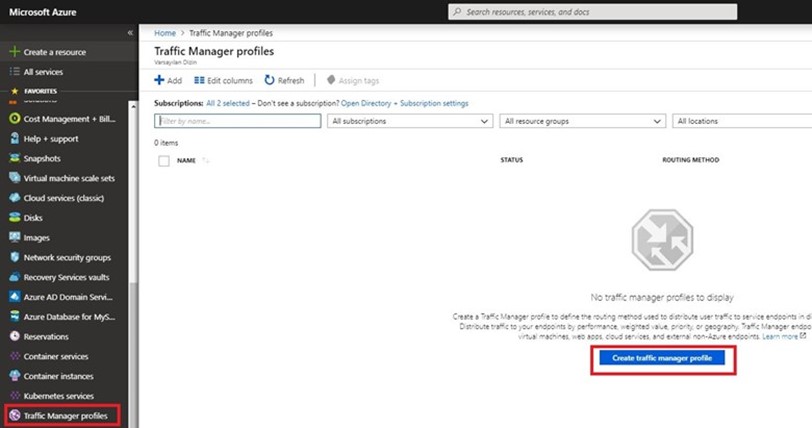The image size is (812, 428).
Task: Click the '0 items' count text
Action: (x=166, y=142)
